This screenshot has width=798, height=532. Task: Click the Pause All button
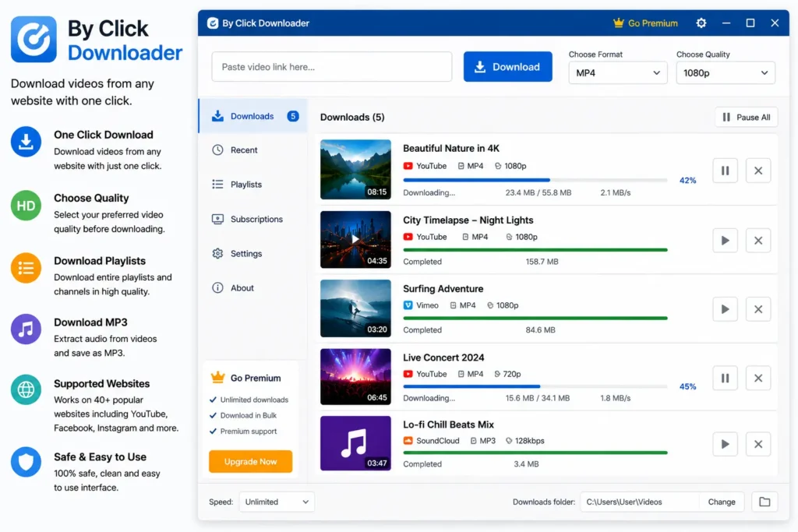746,118
